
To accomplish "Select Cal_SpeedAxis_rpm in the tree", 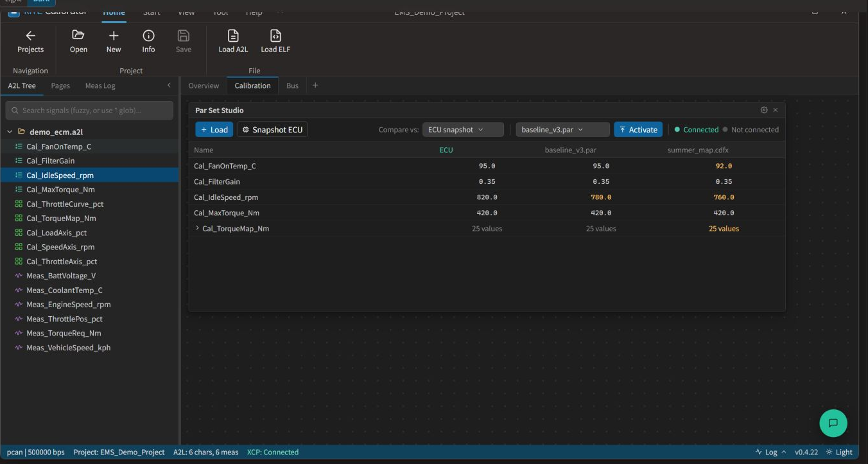I will (x=89, y=247).
